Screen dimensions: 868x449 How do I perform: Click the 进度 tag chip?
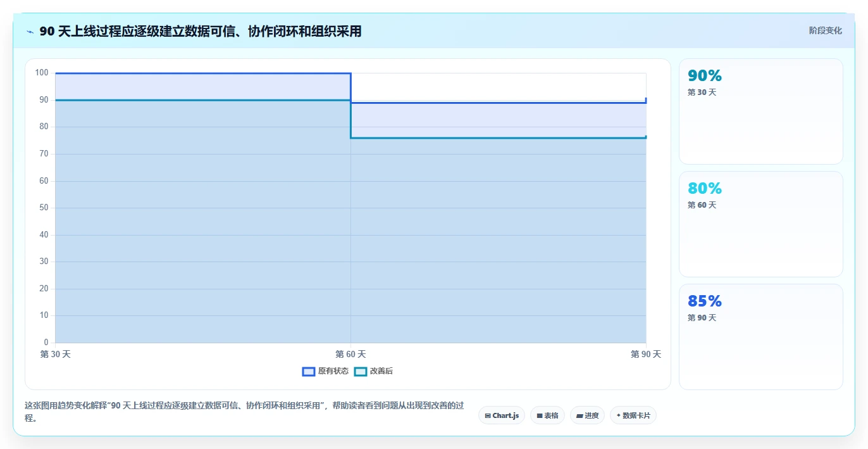pyautogui.click(x=587, y=415)
